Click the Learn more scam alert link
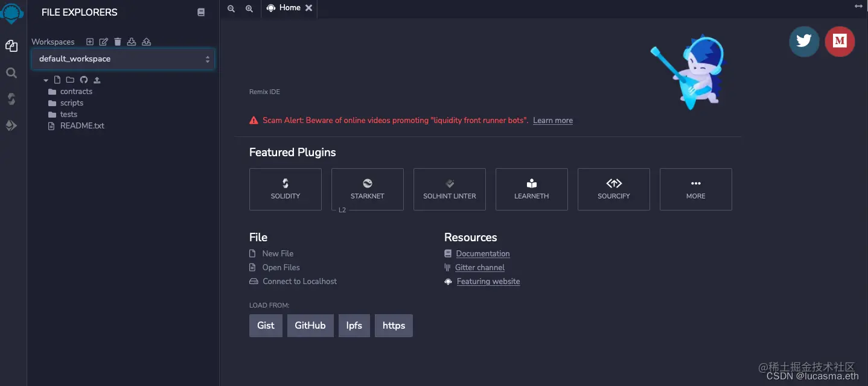 coord(553,121)
